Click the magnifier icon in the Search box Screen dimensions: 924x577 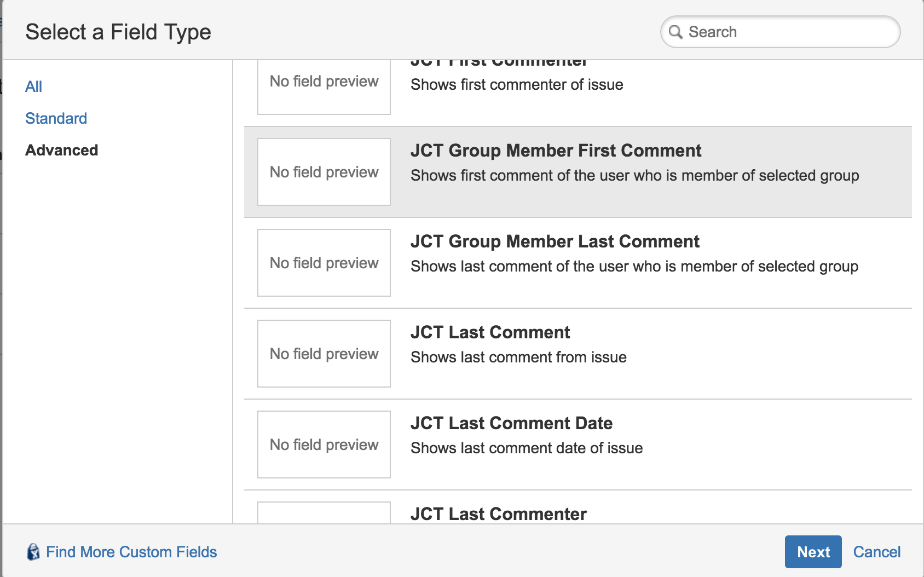coord(676,32)
